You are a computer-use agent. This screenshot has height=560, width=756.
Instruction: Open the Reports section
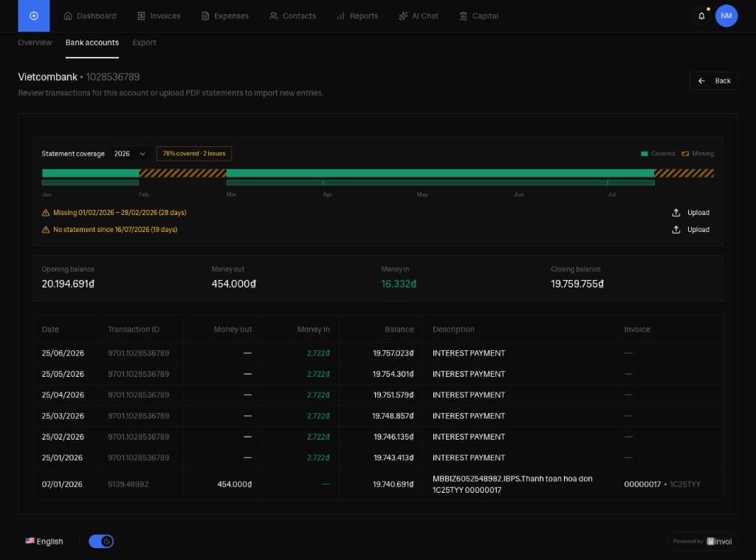point(357,16)
